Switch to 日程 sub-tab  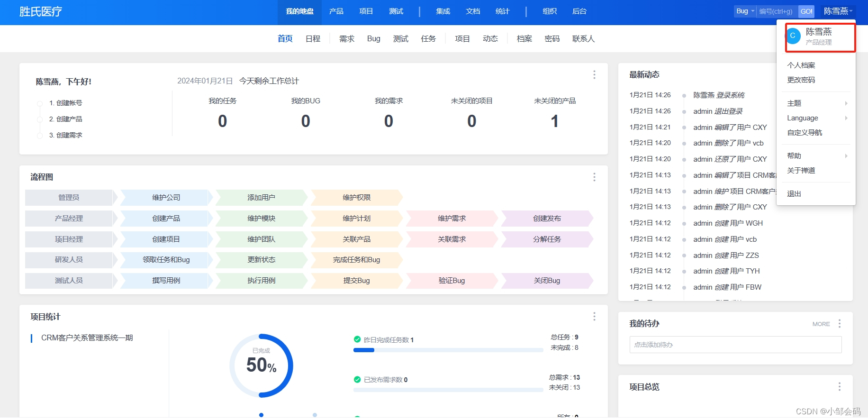313,39
